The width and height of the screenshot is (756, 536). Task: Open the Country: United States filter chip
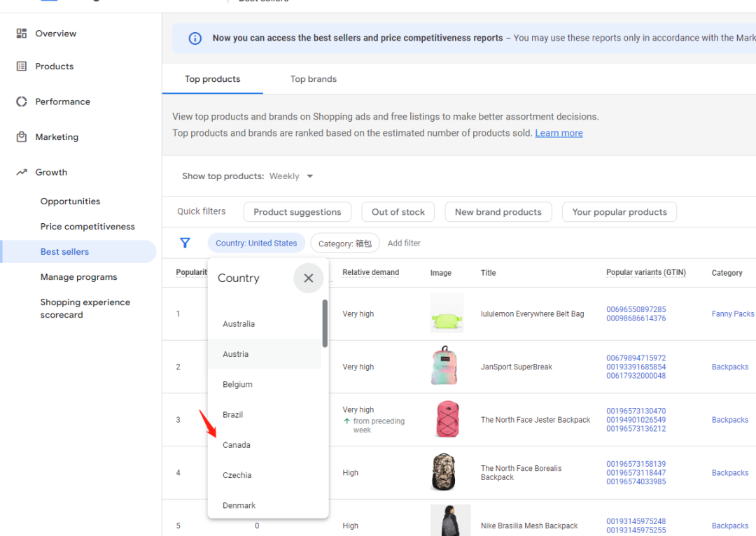tap(256, 243)
